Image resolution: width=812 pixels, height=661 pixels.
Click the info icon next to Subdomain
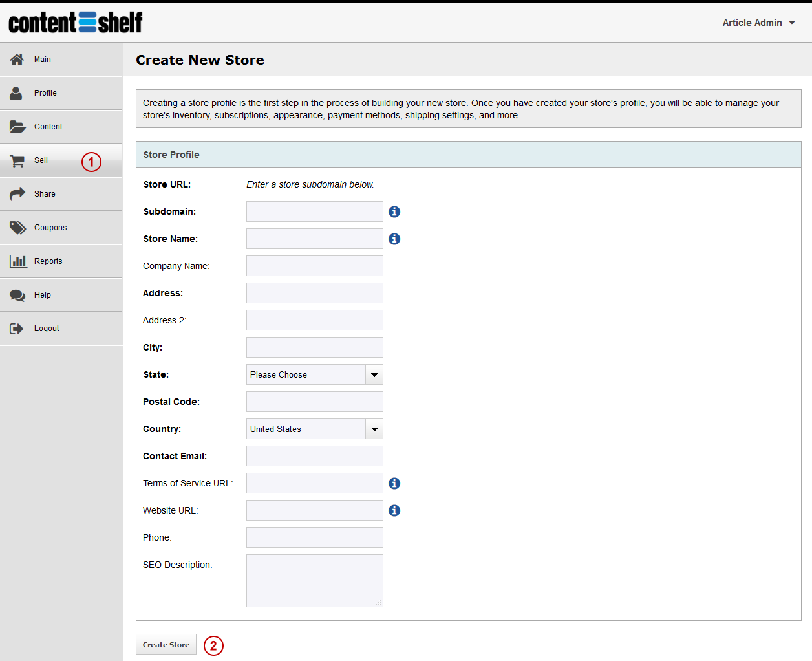[x=394, y=212]
